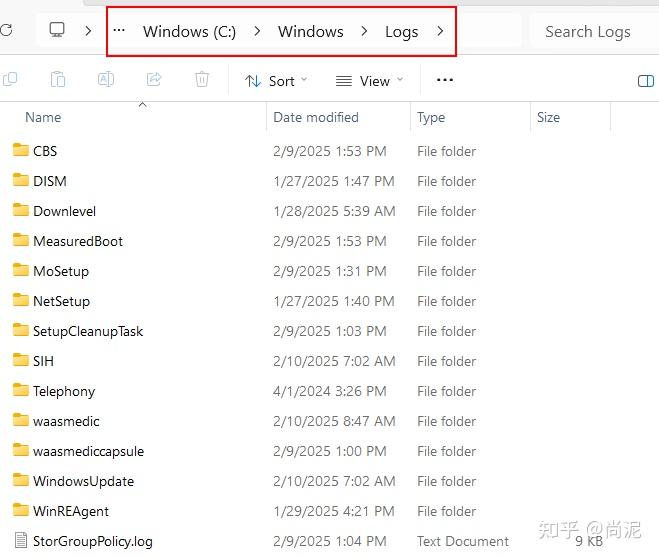This screenshot has width=659, height=558.
Task: Select the SetupCleanupTask folder
Action: tap(78, 331)
